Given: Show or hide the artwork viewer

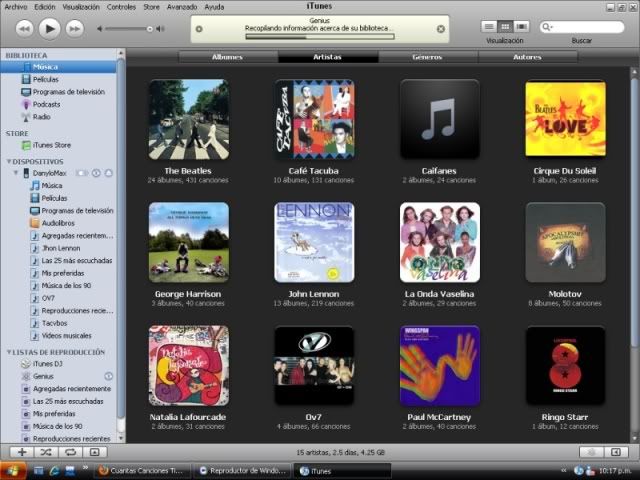Looking at the screenshot, I should [x=95, y=452].
